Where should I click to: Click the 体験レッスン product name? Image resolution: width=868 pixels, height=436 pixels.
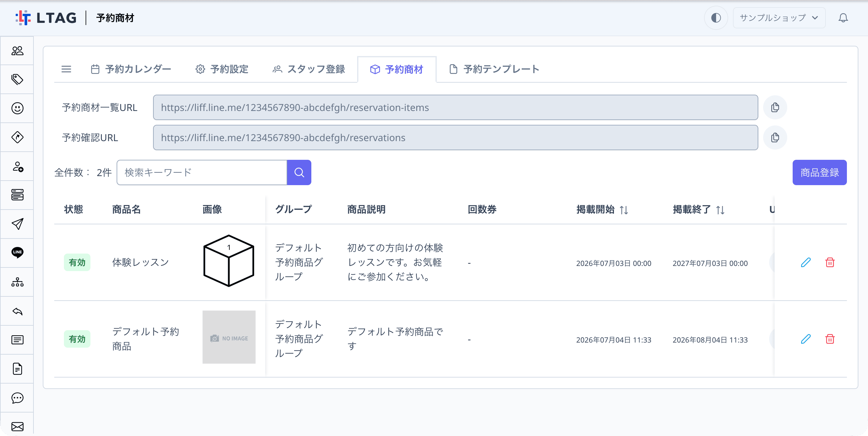140,262
